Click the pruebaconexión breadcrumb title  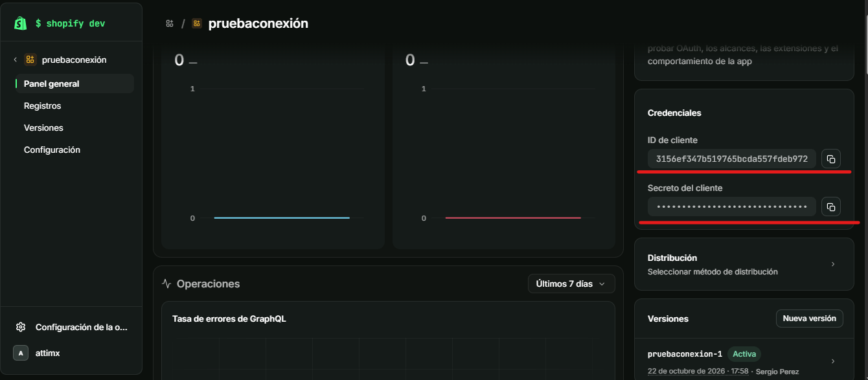click(258, 23)
